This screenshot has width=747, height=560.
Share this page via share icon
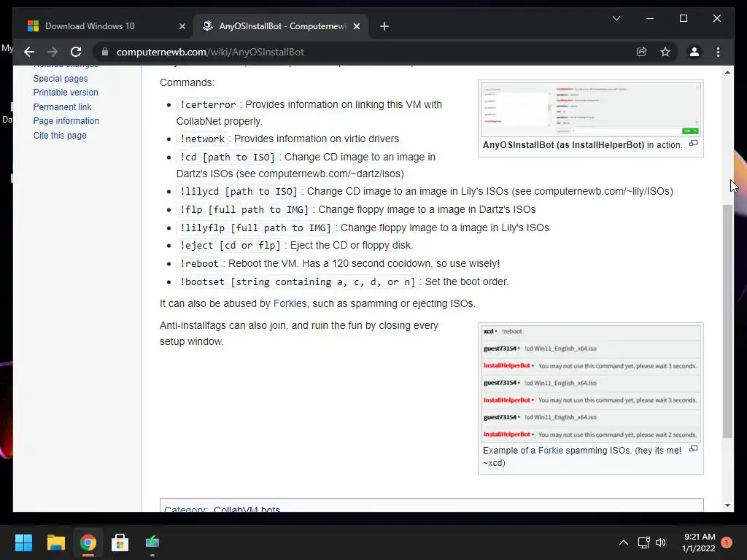click(642, 52)
